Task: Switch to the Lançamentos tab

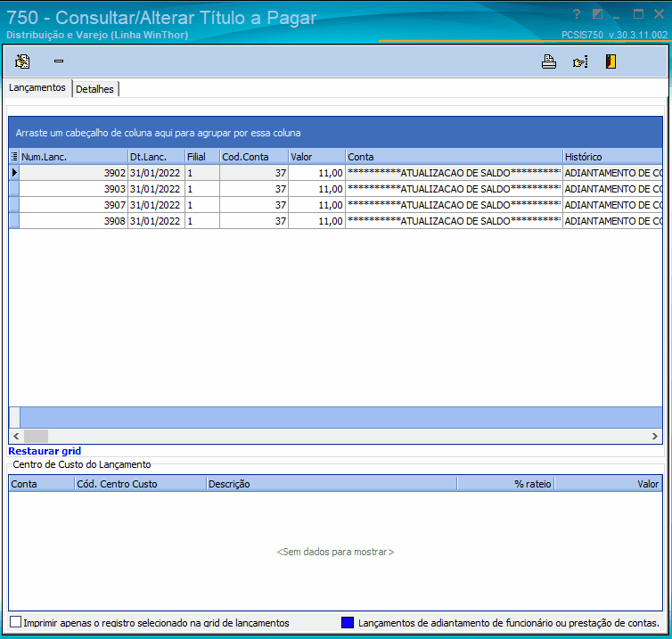Action: 37,88
